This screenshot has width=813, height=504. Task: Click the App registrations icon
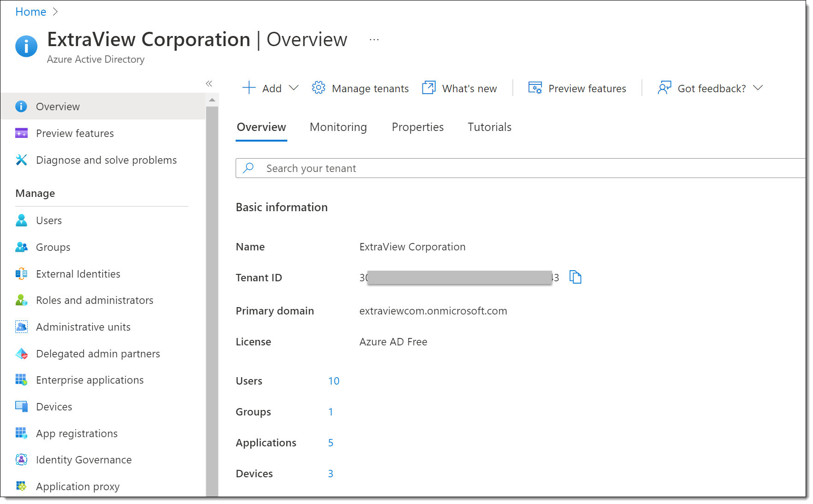[21, 433]
